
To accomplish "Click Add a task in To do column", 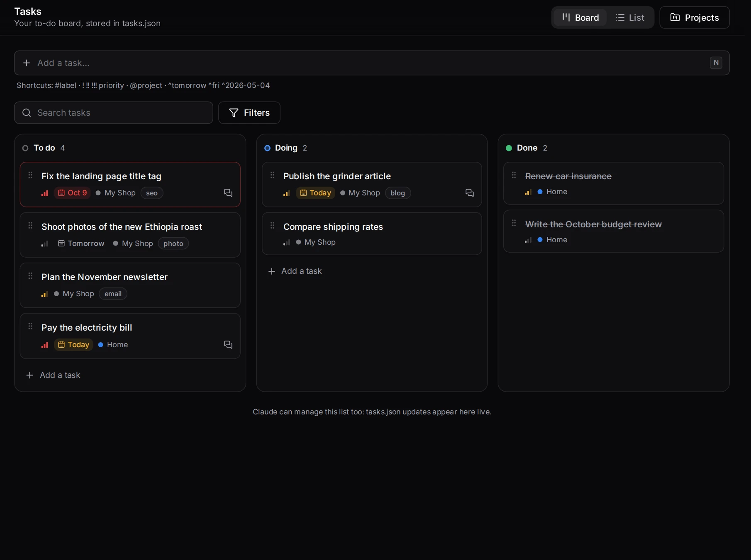I will pos(53,375).
